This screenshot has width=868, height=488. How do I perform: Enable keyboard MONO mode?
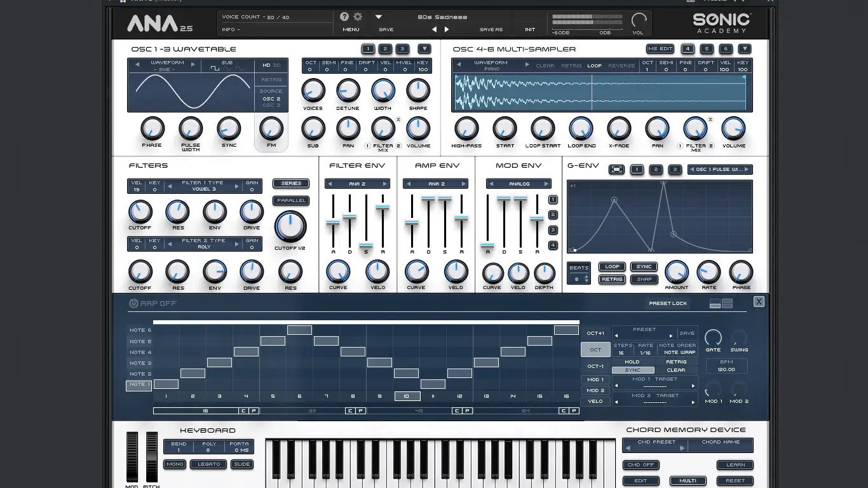pyautogui.click(x=175, y=464)
